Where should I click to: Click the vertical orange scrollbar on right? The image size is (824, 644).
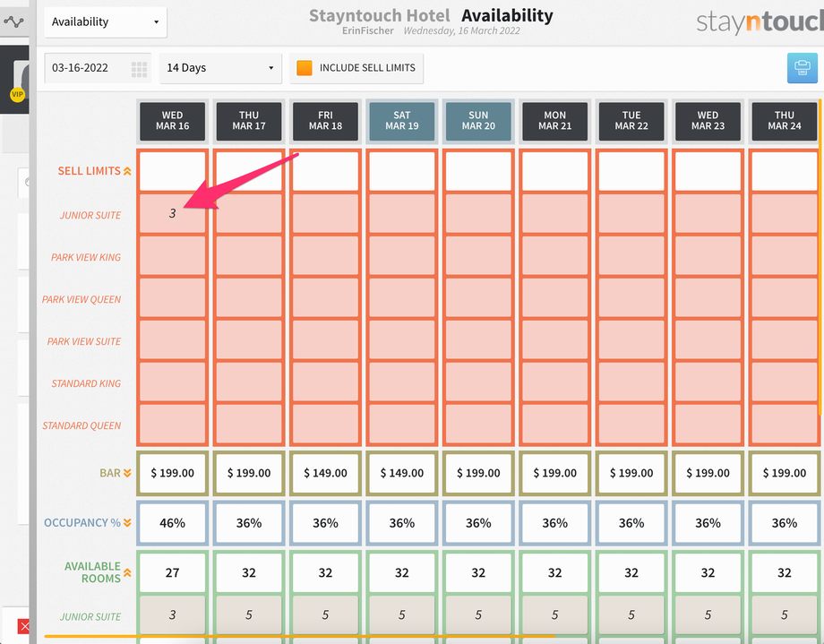(x=820, y=257)
